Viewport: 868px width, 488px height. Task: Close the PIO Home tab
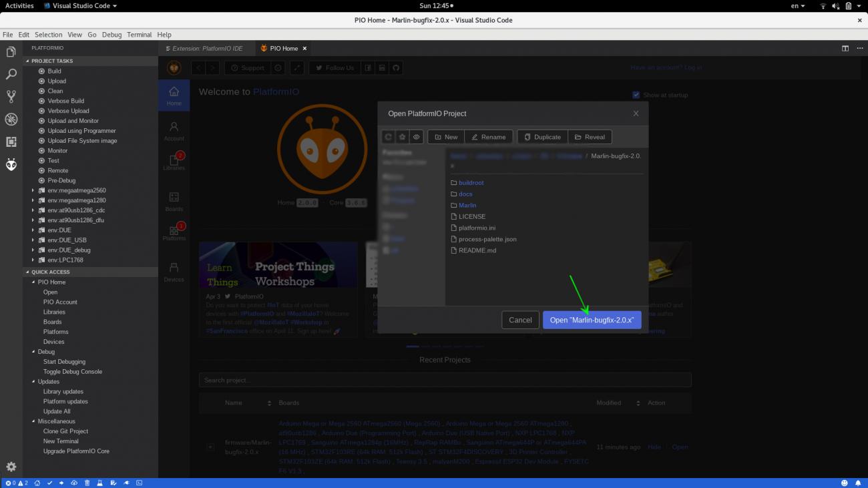(304, 48)
